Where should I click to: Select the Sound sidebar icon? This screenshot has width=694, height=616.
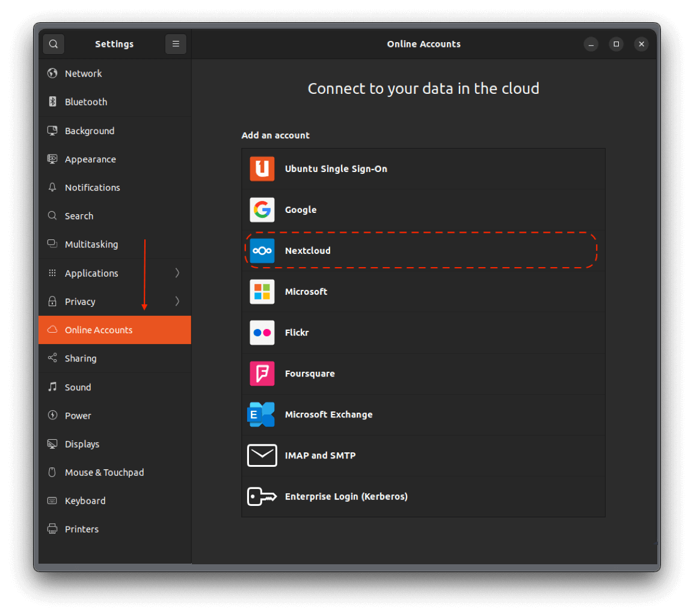pyautogui.click(x=52, y=387)
